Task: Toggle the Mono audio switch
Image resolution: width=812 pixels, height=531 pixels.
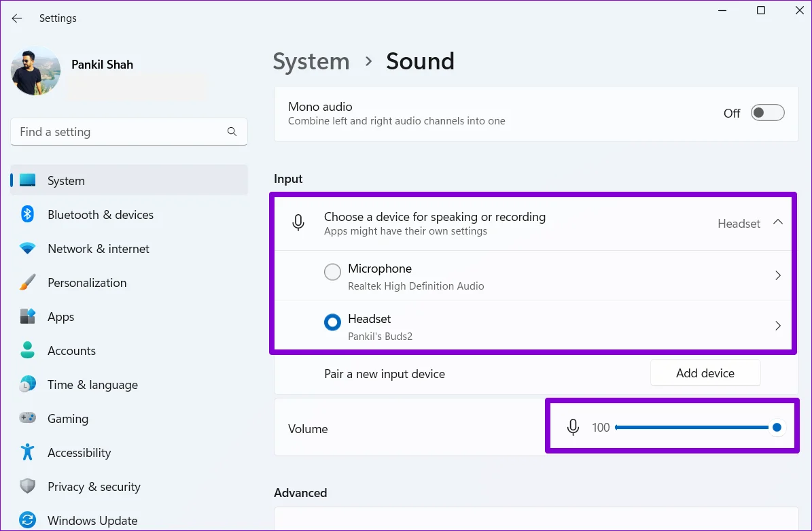Action: 767,113
